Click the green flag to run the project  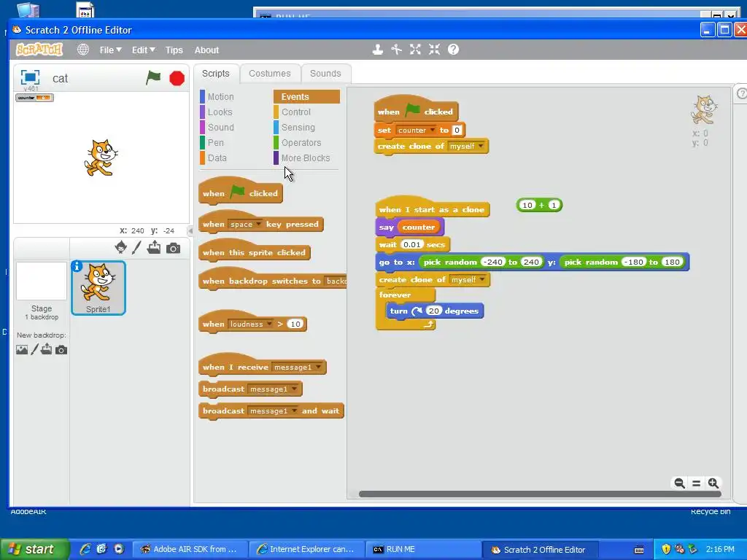(x=153, y=77)
